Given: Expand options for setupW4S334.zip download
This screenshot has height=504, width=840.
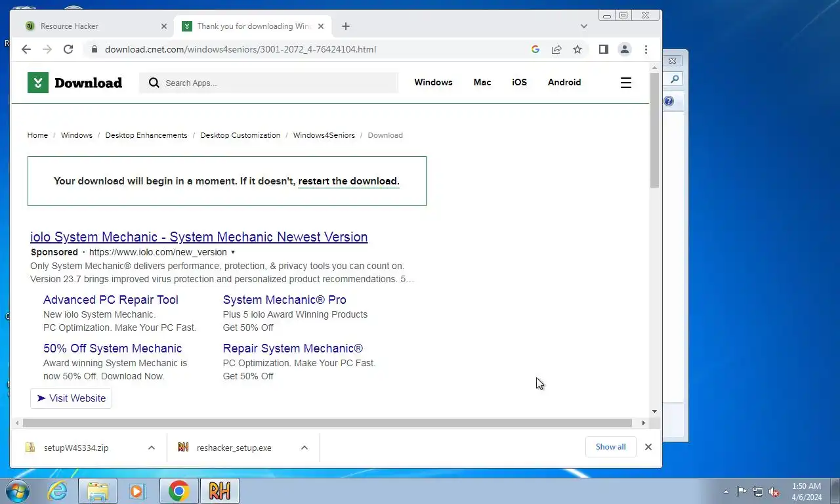Looking at the screenshot, I should click(152, 448).
